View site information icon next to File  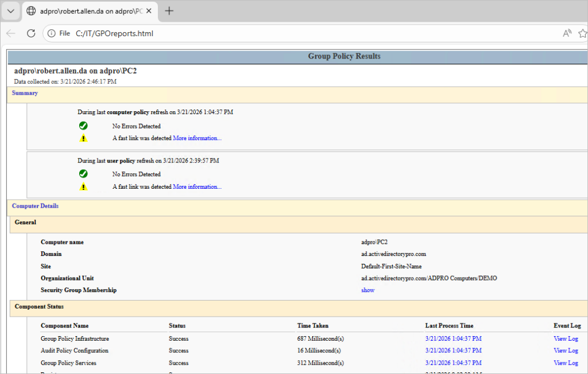(51, 33)
